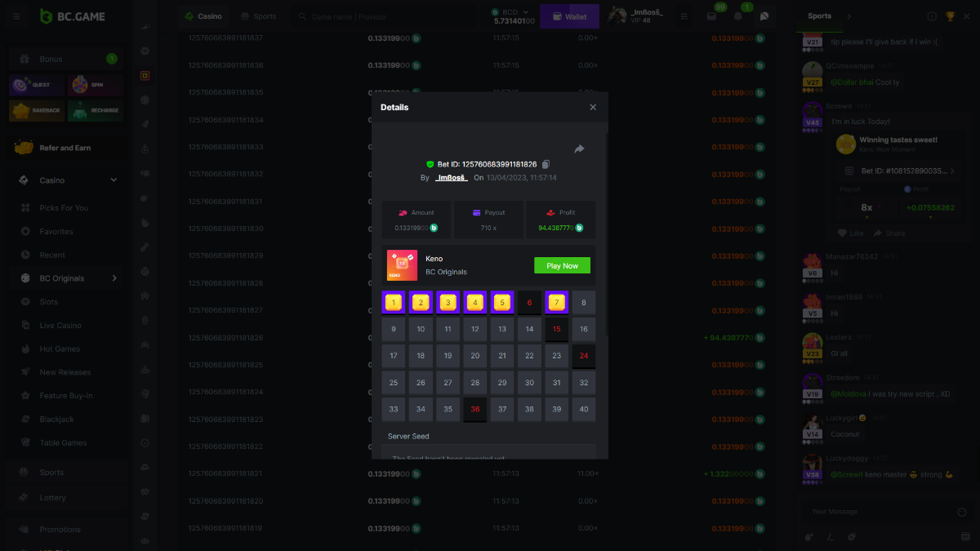Open the Spin bonus tile
Viewport: 980px width, 551px height.
(96, 85)
